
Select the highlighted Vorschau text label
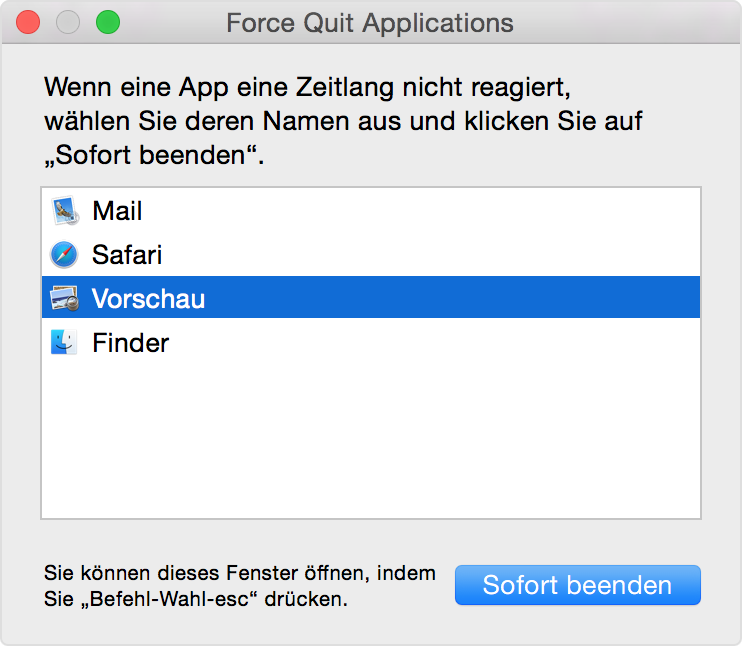pos(148,299)
